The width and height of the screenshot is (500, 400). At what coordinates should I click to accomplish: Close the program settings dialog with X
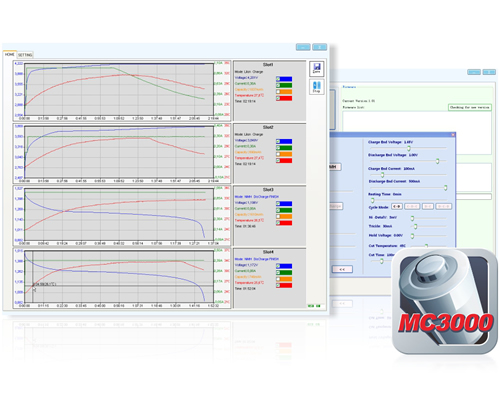click(x=453, y=135)
